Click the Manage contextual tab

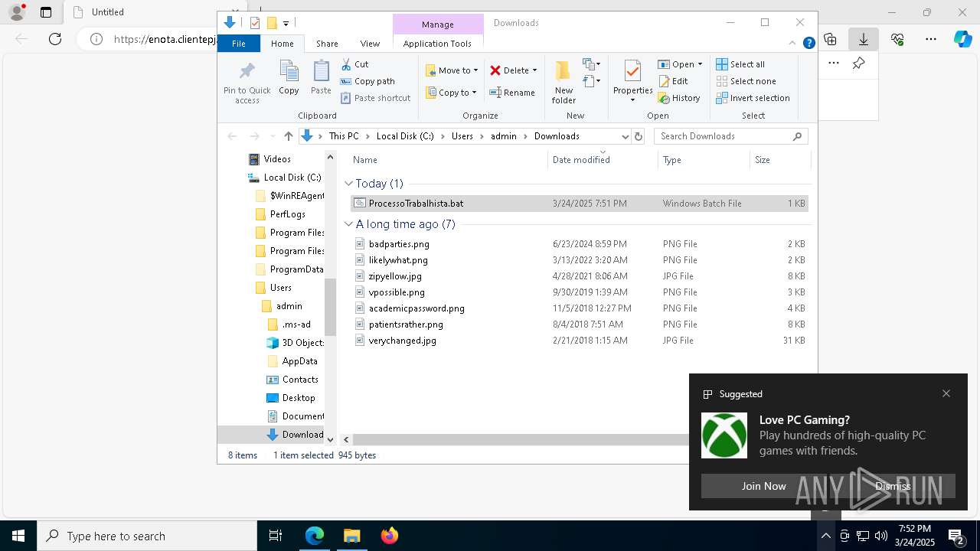point(438,24)
